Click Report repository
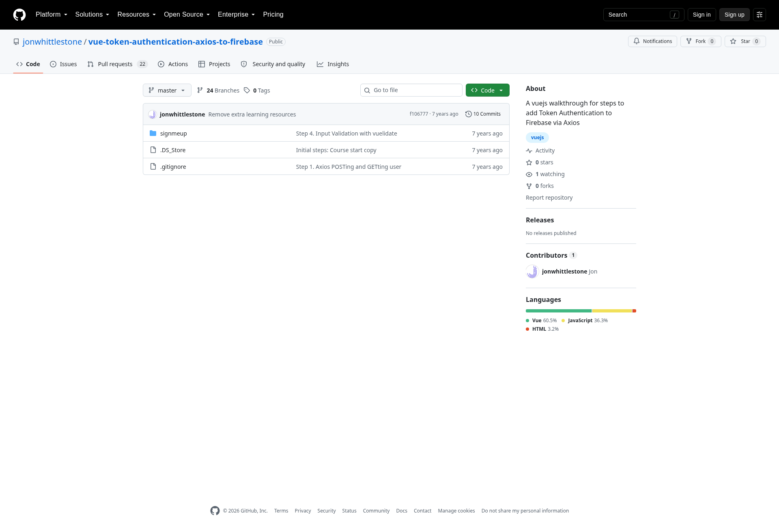 [549, 198]
